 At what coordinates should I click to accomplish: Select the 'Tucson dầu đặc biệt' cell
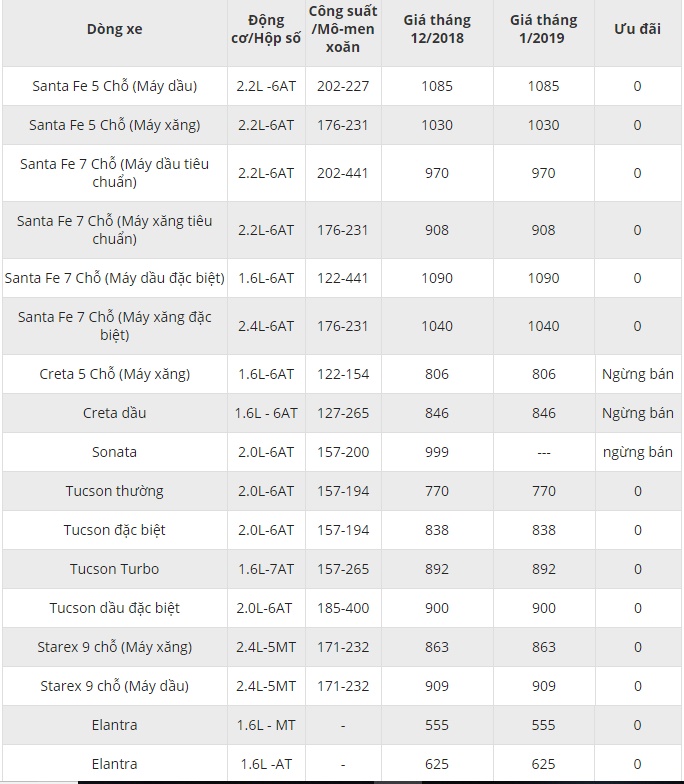tap(114, 608)
